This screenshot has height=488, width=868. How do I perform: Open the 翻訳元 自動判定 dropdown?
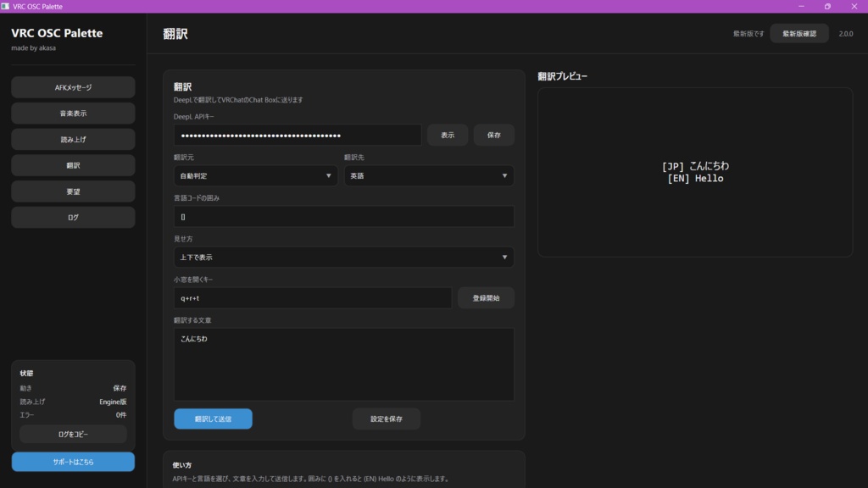point(255,176)
